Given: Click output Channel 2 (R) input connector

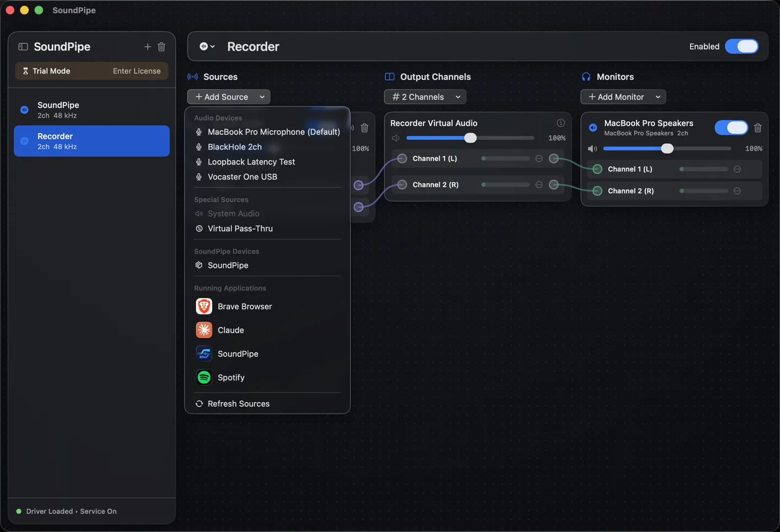Looking at the screenshot, I should tap(402, 185).
